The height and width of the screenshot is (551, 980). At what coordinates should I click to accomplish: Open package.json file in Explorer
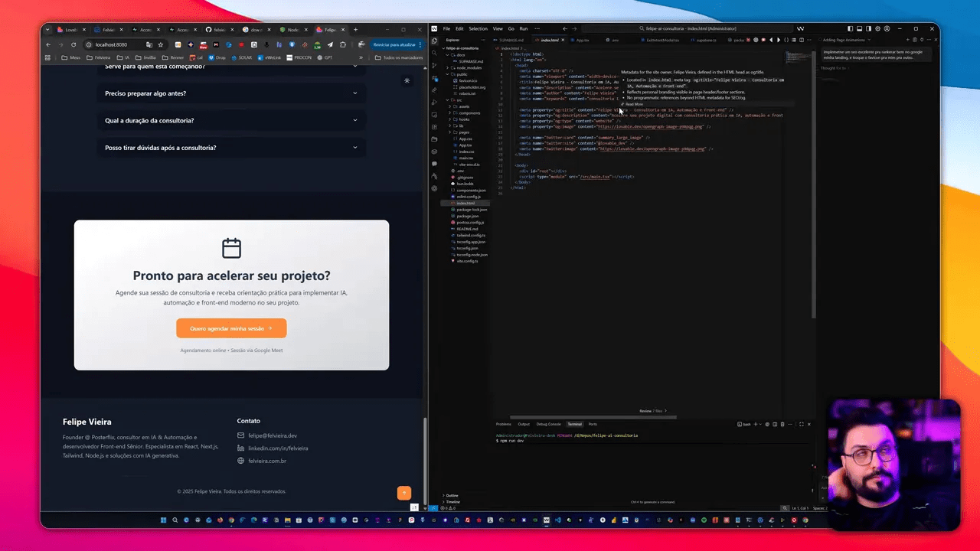[468, 216]
